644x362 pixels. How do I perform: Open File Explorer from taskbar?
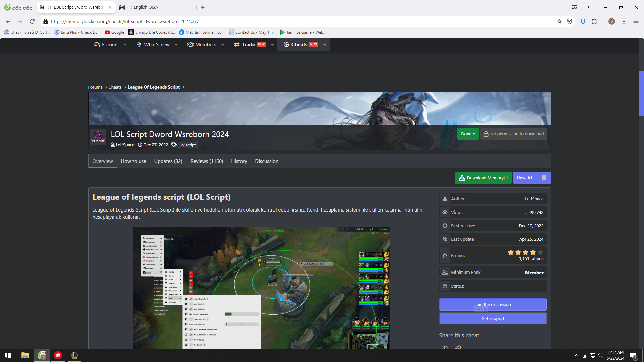(x=25, y=355)
